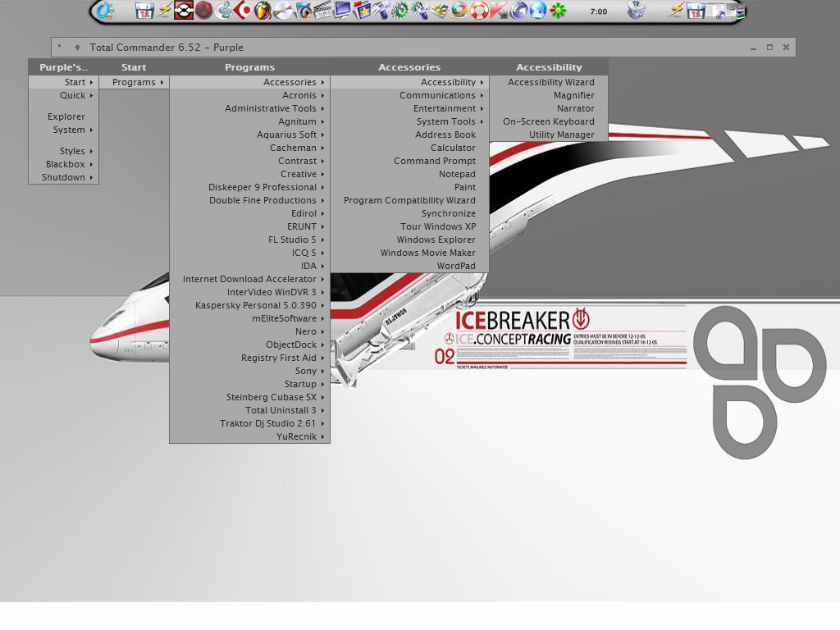
Task: Select Program Compatibility Wizard
Action: [409, 200]
